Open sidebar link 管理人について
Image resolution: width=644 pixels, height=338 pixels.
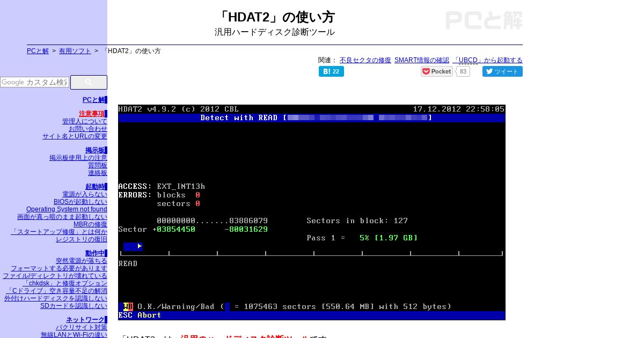(85, 121)
